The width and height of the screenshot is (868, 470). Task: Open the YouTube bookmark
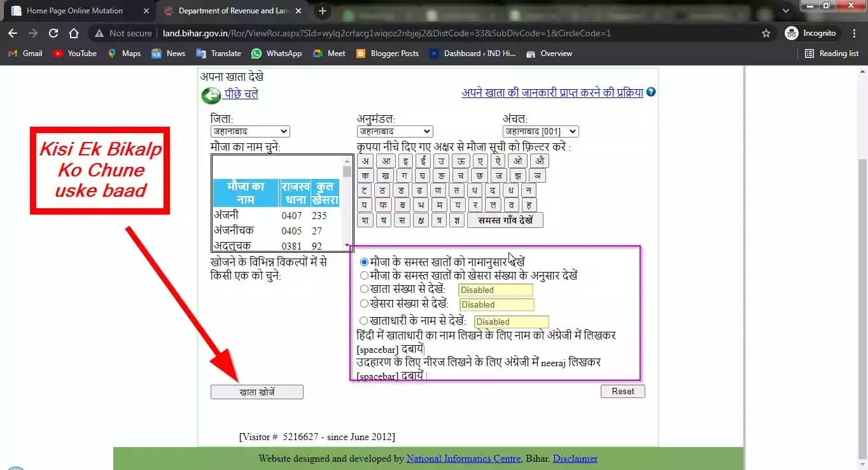coord(75,53)
